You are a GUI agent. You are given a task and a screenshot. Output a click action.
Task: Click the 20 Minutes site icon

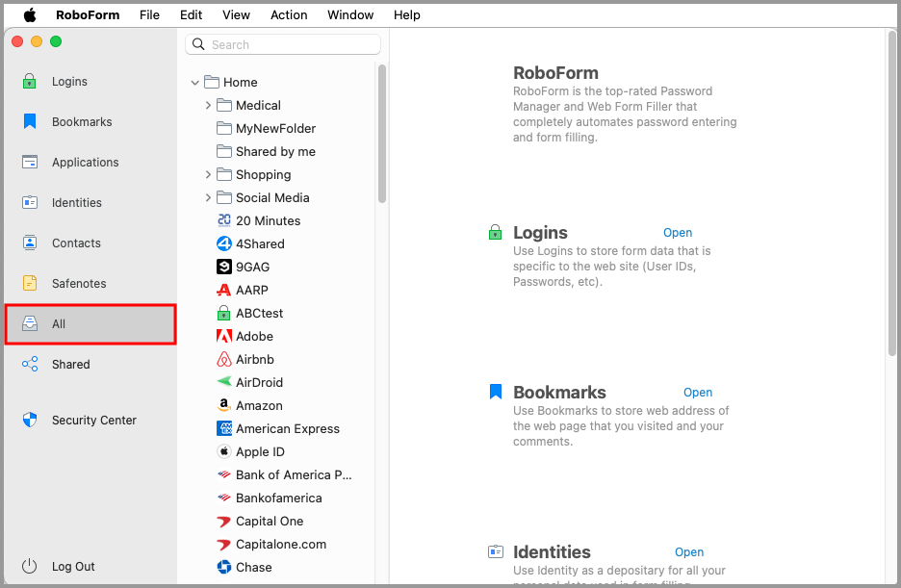coord(224,220)
